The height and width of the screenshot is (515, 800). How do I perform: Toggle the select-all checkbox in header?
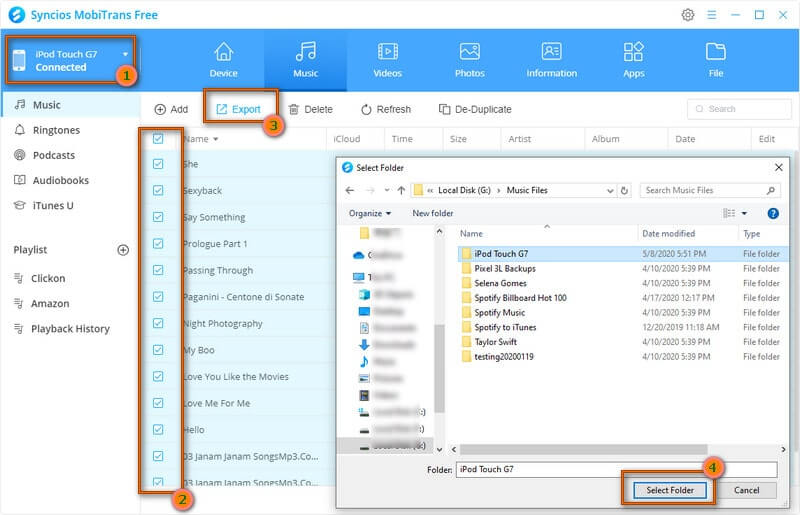pyautogui.click(x=158, y=139)
